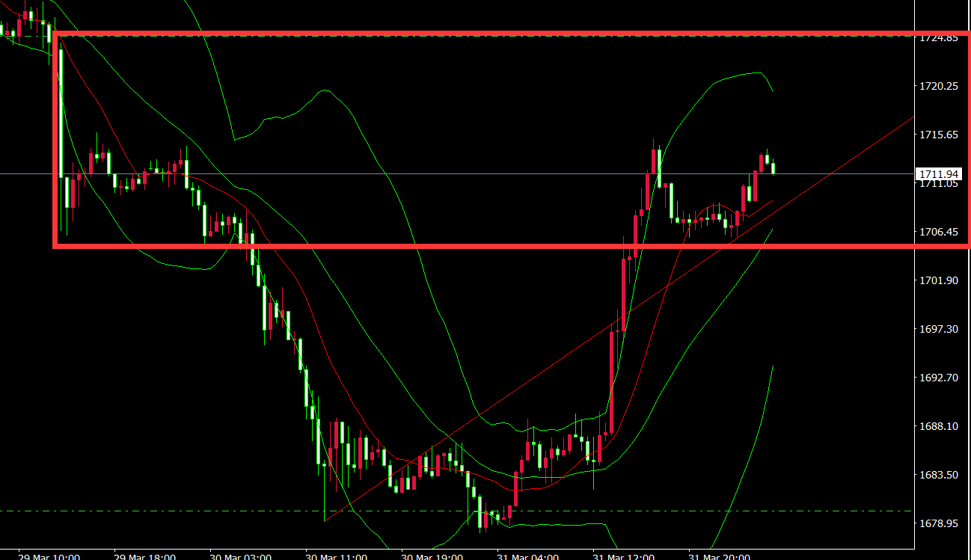The width and height of the screenshot is (971, 560).
Task: Click the 1692.70 price axis label
Action: pyautogui.click(x=940, y=378)
